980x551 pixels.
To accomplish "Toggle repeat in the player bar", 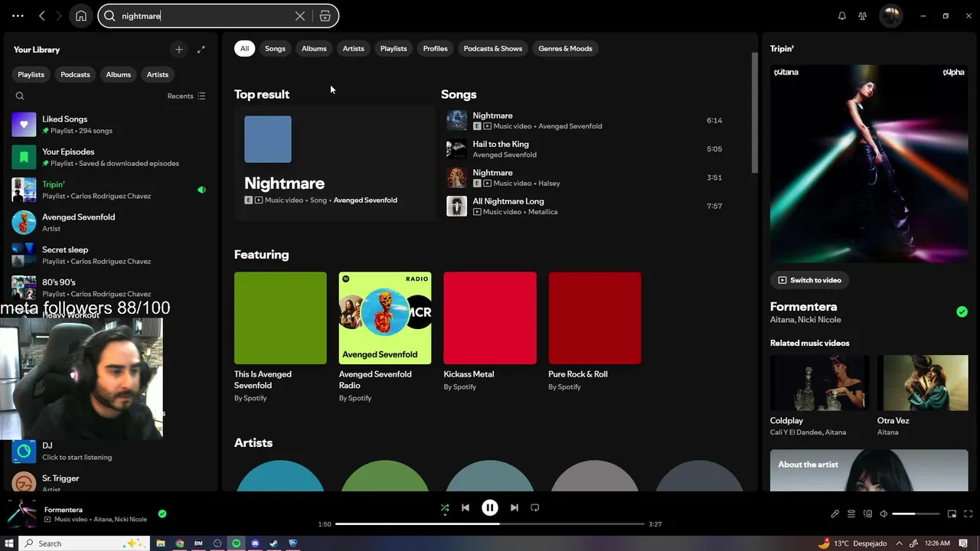I will click(535, 507).
